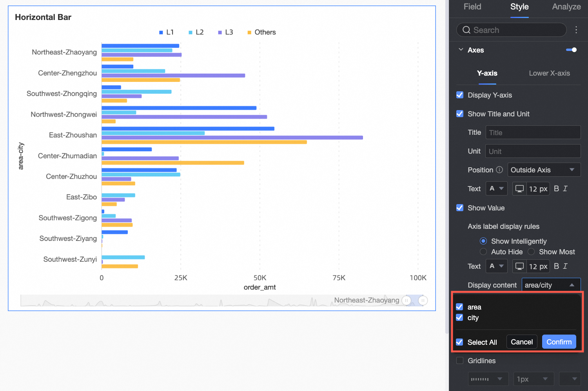This screenshot has height=391, width=588.
Task: Open axis label text color A dropdown
Action: (496, 266)
